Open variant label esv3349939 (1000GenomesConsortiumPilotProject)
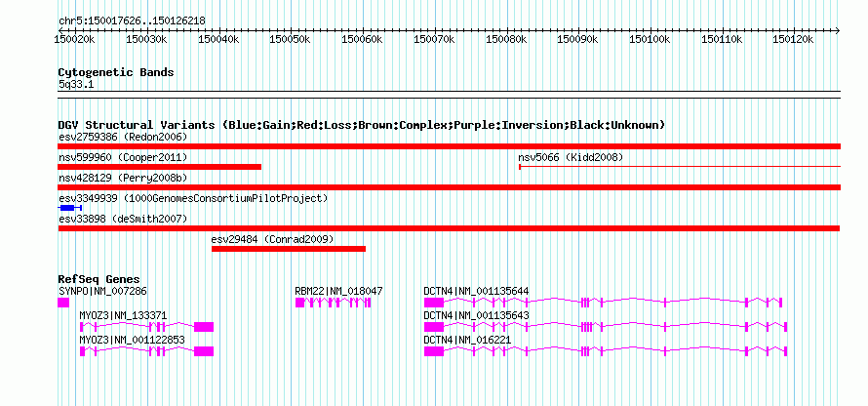 (193, 198)
